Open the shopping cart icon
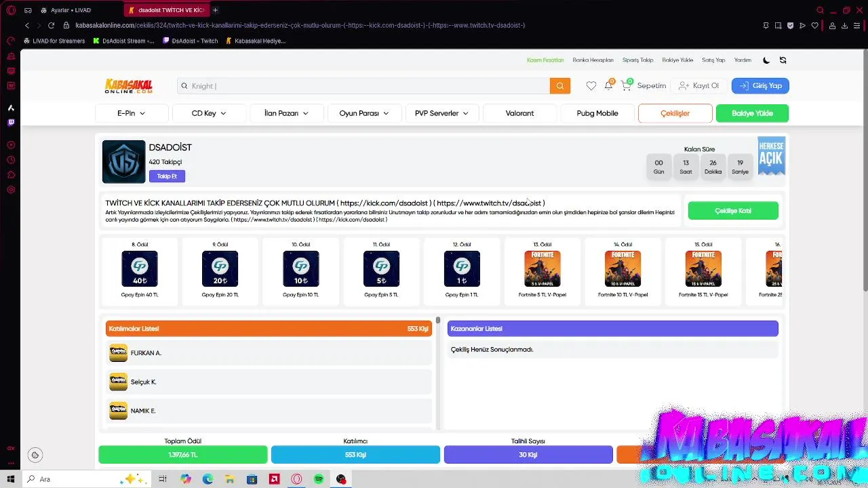The image size is (868, 488). click(x=626, y=86)
